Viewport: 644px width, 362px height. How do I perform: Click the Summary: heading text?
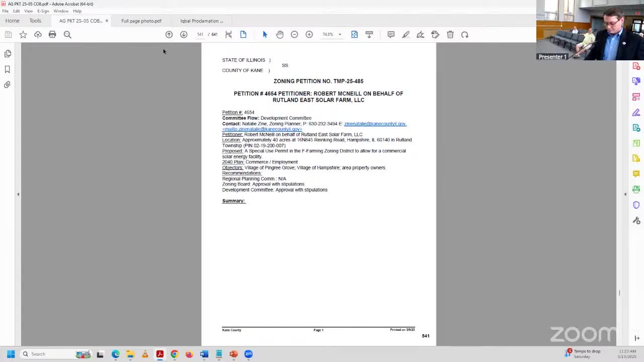tap(233, 201)
